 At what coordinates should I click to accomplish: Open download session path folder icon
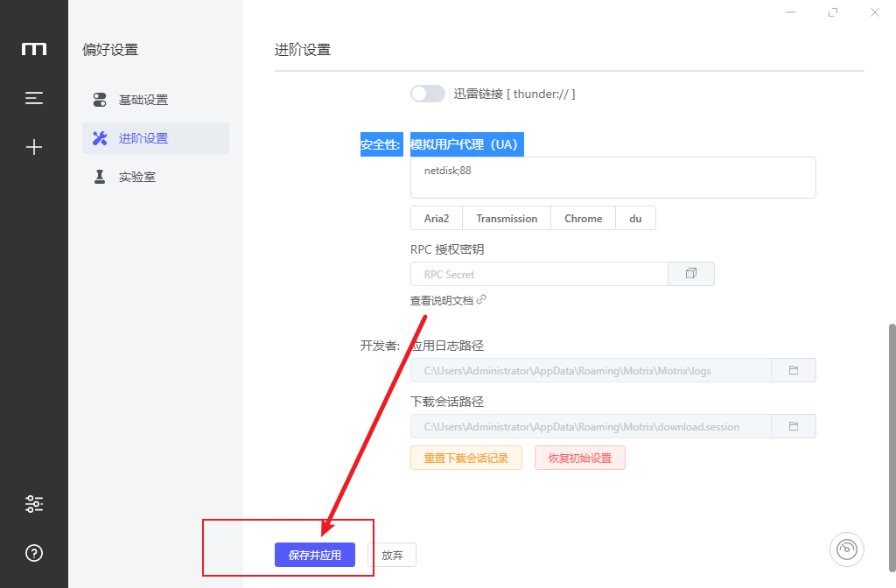[794, 426]
